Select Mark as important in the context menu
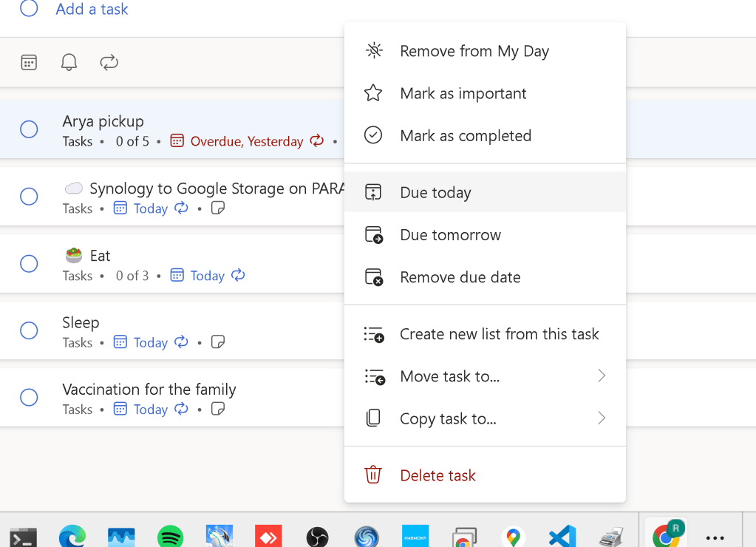 point(485,93)
